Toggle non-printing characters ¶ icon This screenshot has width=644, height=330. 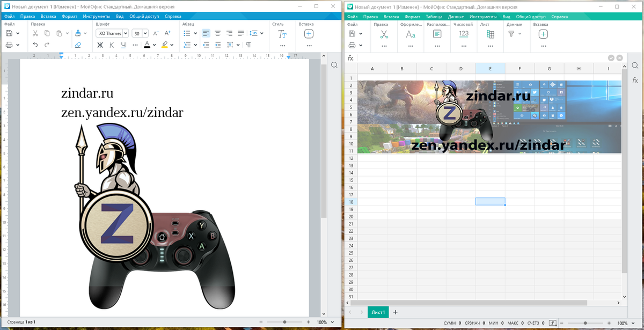coord(248,45)
